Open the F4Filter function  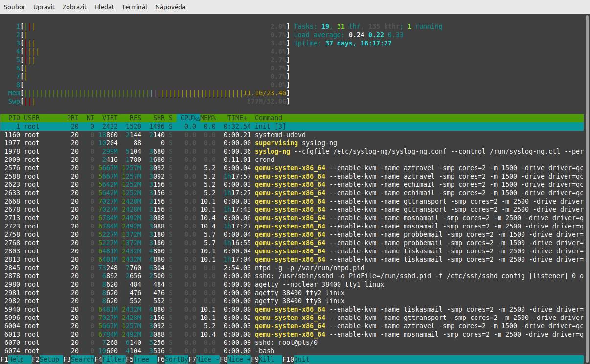click(110, 359)
